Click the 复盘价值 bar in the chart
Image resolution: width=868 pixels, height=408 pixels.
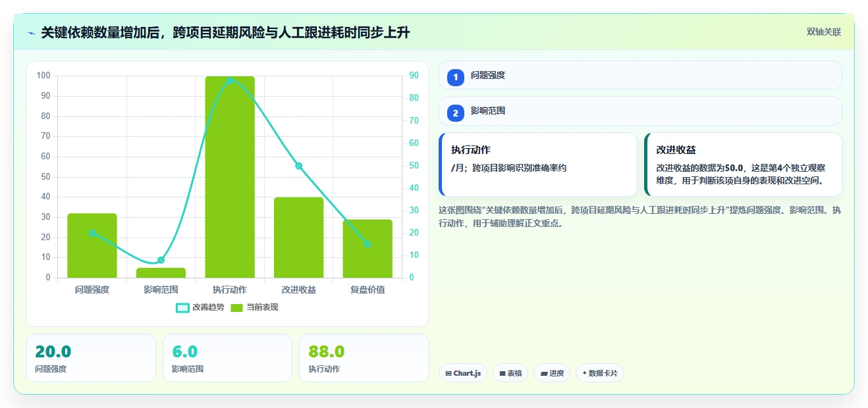(367, 249)
